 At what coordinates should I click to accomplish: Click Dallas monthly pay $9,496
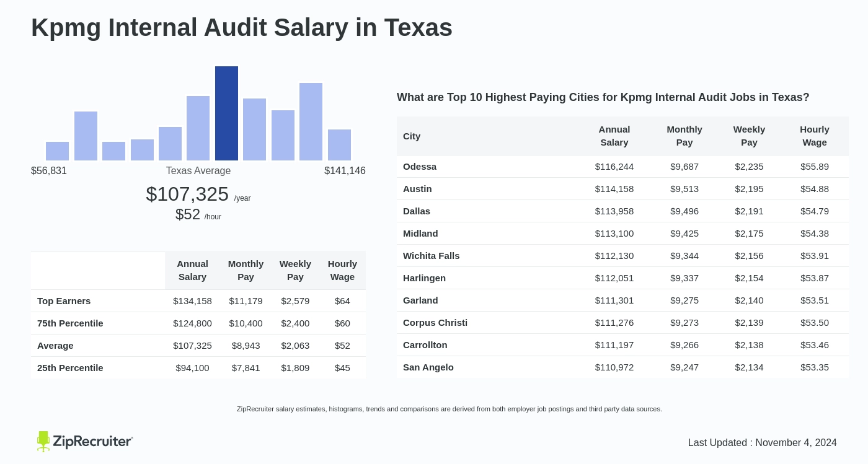[684, 211]
